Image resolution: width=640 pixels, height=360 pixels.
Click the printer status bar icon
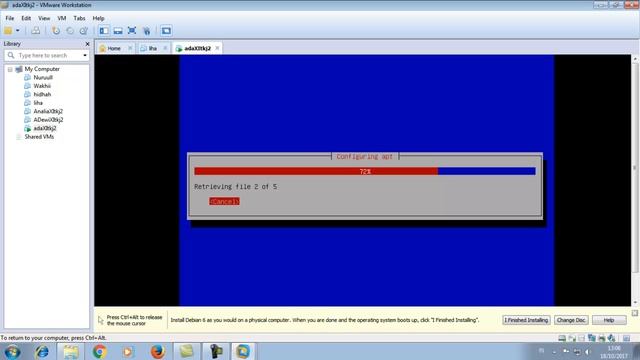tap(602, 338)
